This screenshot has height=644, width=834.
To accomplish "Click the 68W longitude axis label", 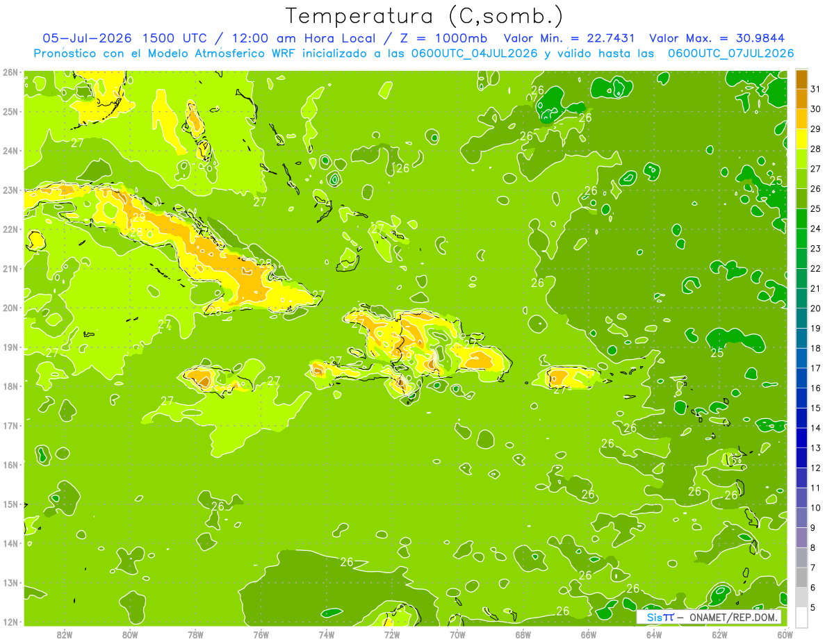I will tap(523, 634).
